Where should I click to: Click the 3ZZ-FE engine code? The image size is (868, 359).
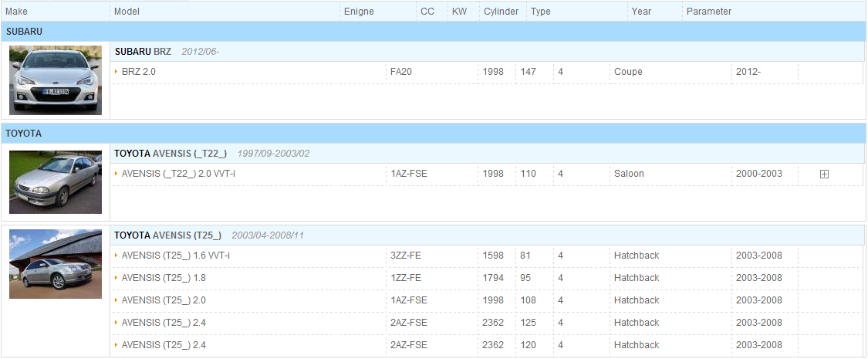(405, 256)
